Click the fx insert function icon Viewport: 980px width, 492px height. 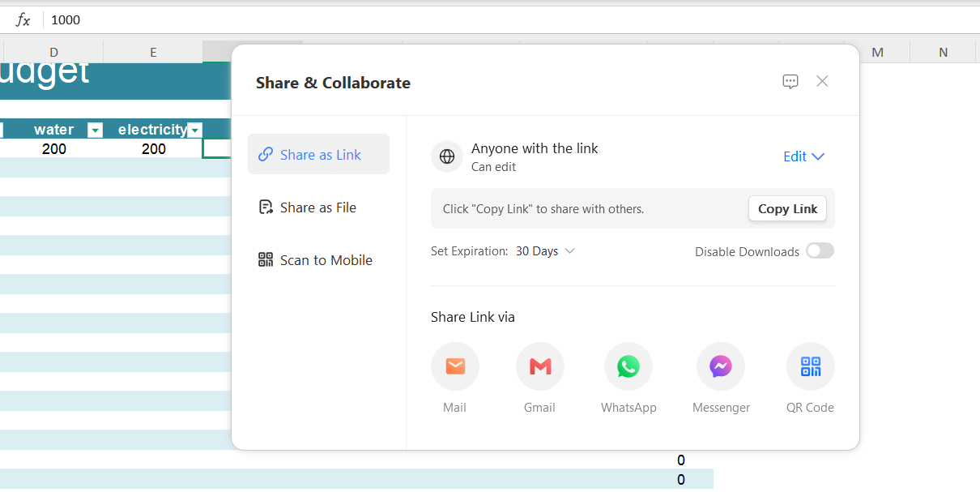click(23, 19)
